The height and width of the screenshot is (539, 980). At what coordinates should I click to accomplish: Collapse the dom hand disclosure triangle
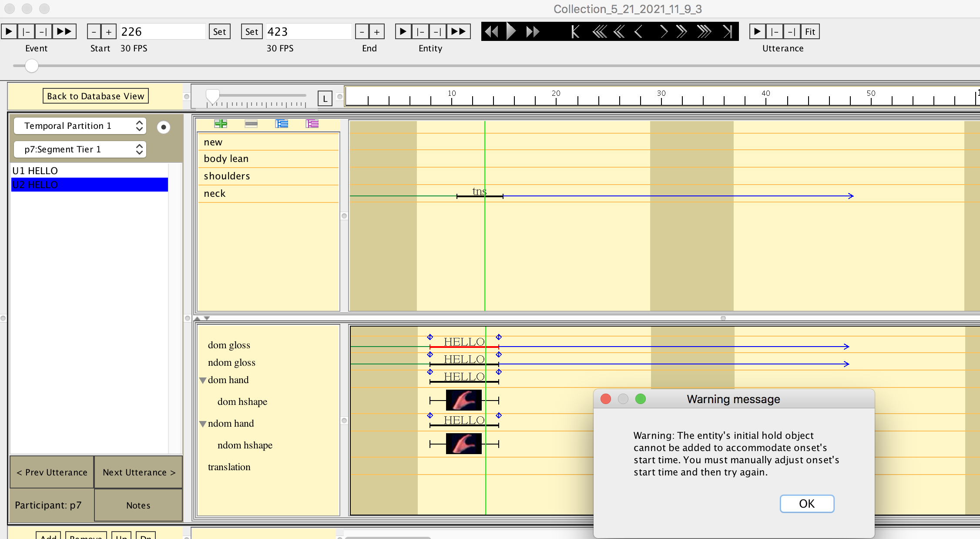(203, 380)
